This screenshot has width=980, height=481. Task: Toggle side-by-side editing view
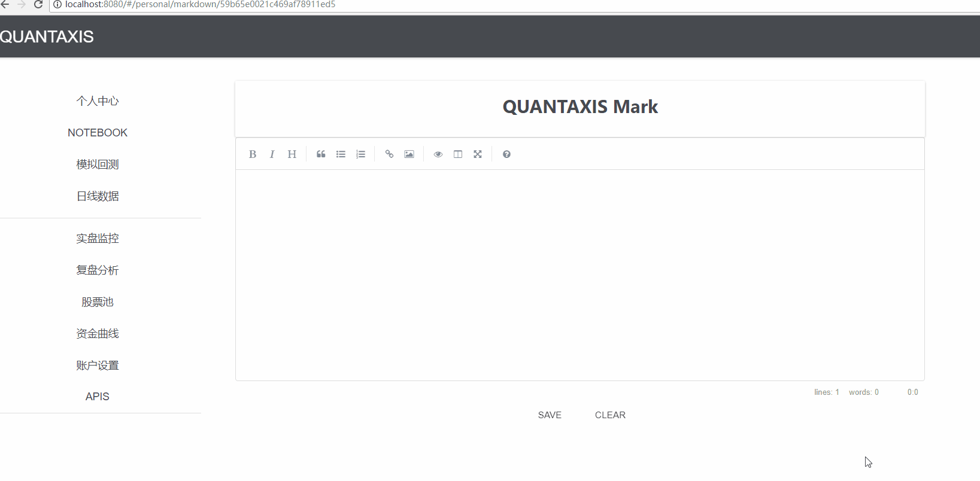458,154
